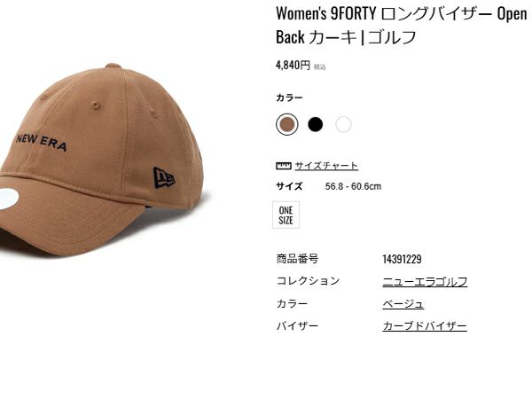
Task: Click the khaki cap product image
Action: click(x=102, y=160)
